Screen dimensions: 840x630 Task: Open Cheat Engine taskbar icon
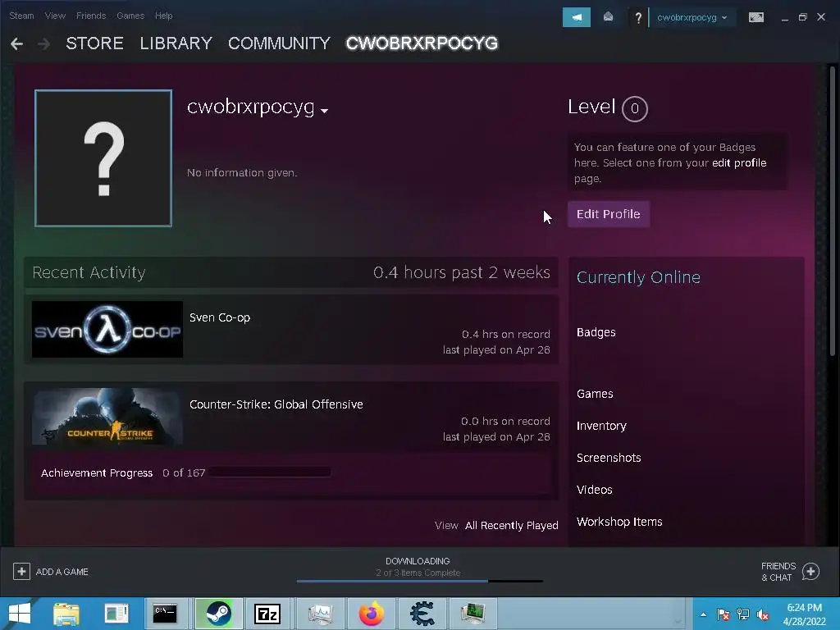click(x=422, y=614)
